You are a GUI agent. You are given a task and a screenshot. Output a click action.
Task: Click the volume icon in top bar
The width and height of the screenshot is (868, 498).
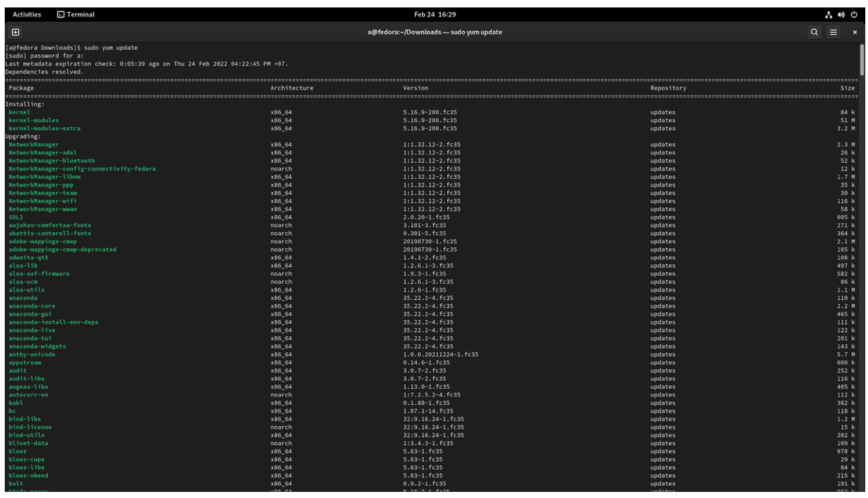[841, 14]
